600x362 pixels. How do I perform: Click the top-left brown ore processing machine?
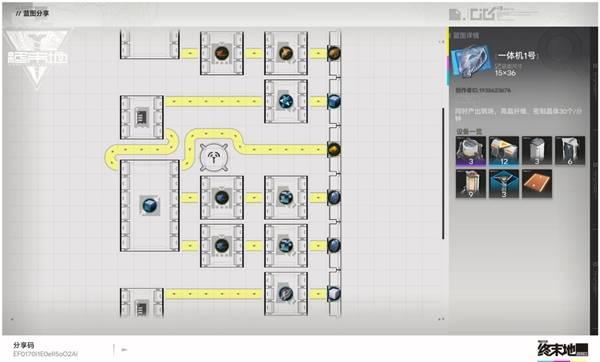(x=222, y=53)
